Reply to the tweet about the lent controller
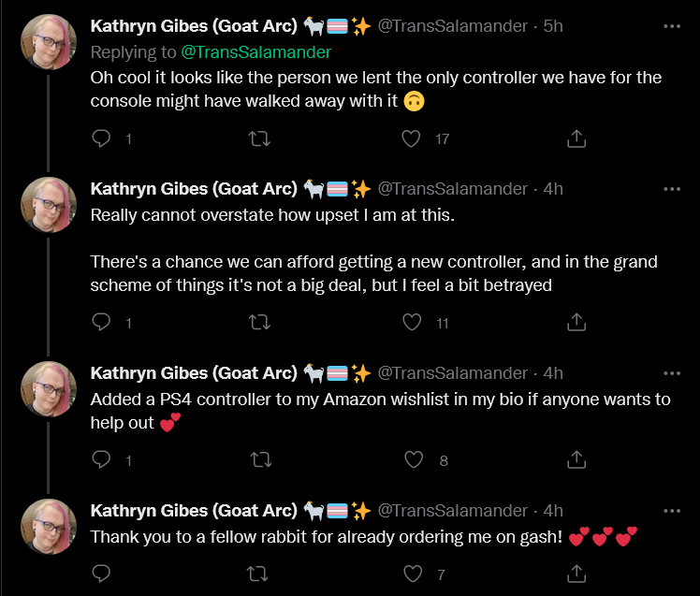This screenshot has height=596, width=700. (x=101, y=138)
